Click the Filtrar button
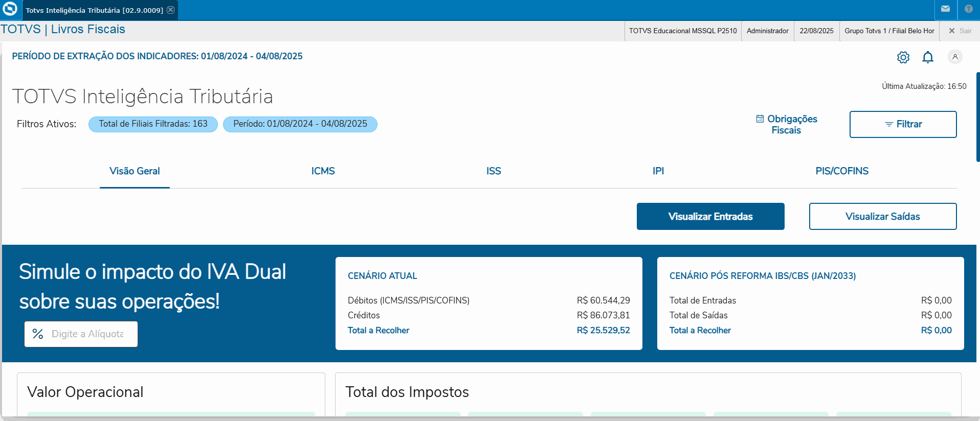The height and width of the screenshot is (421, 980). (x=903, y=124)
